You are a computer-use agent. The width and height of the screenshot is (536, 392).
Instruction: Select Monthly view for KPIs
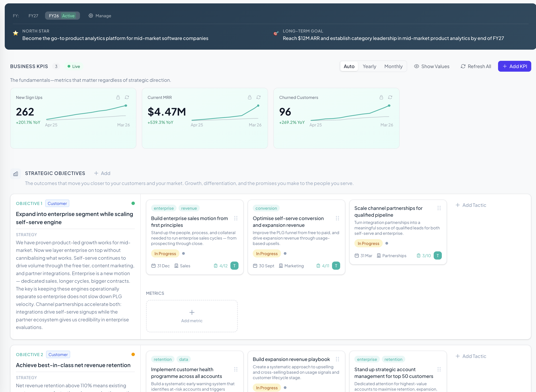(393, 66)
